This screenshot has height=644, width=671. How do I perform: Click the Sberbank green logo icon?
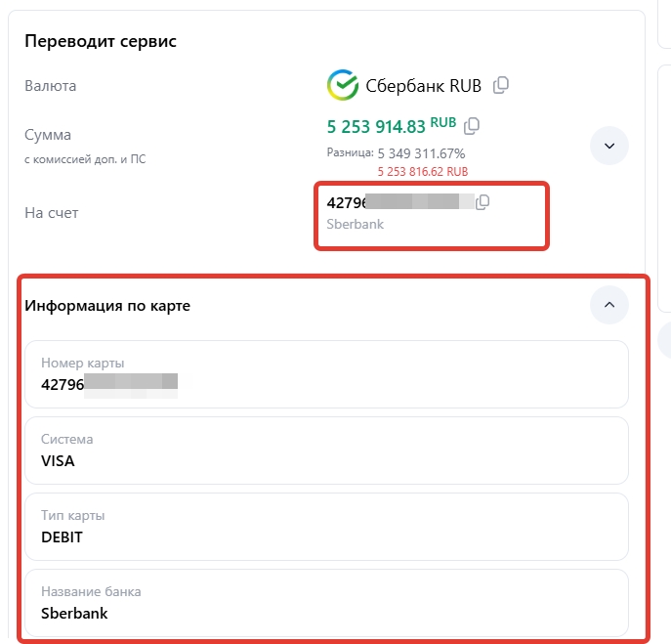point(342,85)
